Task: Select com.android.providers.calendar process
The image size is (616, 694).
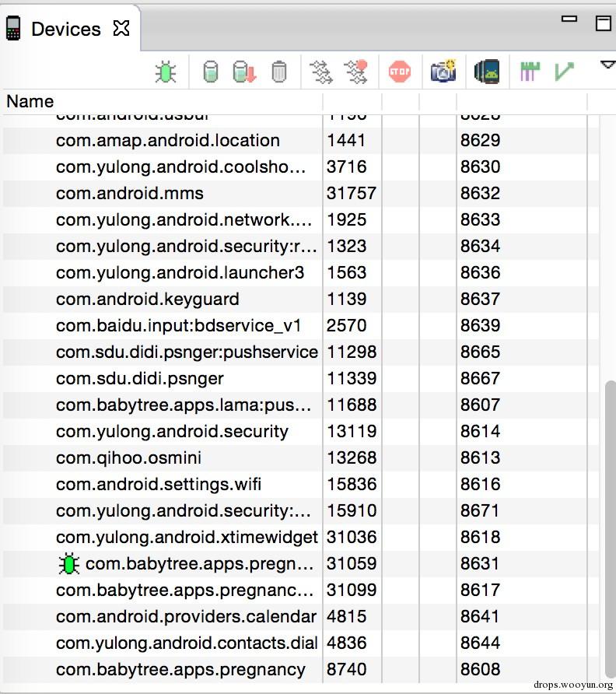Action: click(301, 617)
